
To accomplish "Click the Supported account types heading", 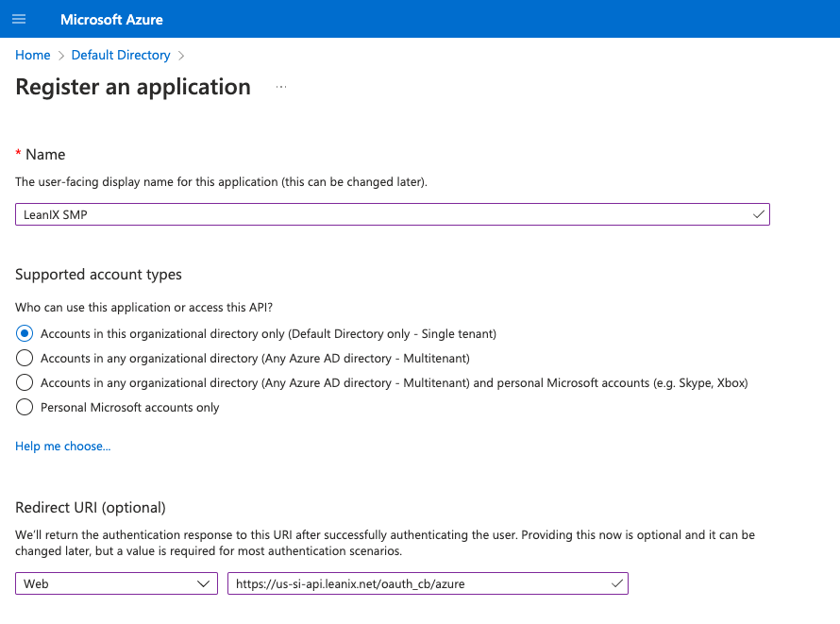I will [x=98, y=274].
